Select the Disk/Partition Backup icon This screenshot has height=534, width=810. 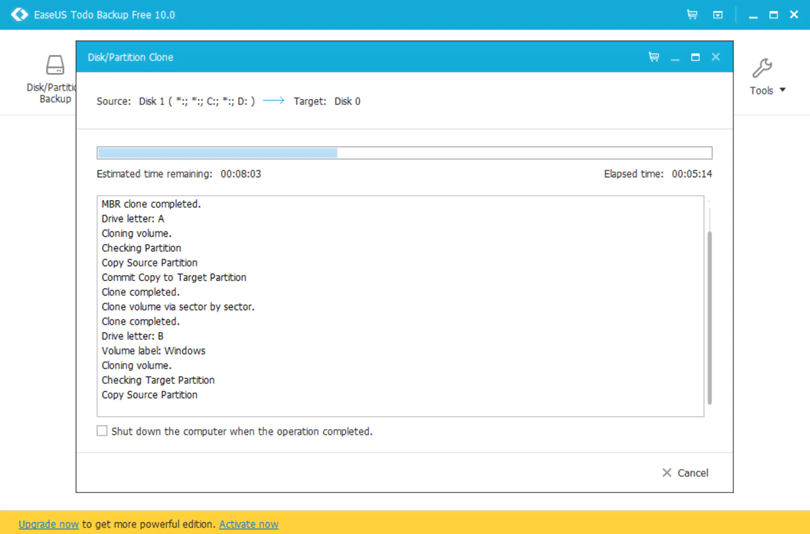click(x=55, y=66)
